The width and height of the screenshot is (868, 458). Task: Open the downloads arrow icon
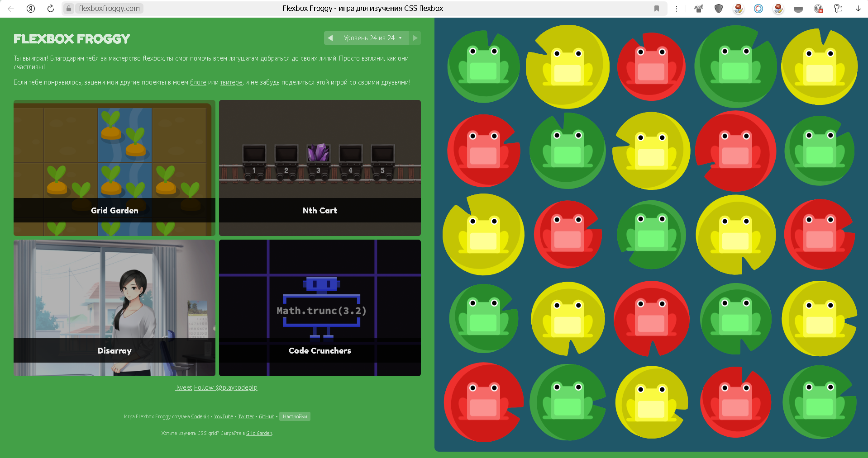click(x=858, y=8)
